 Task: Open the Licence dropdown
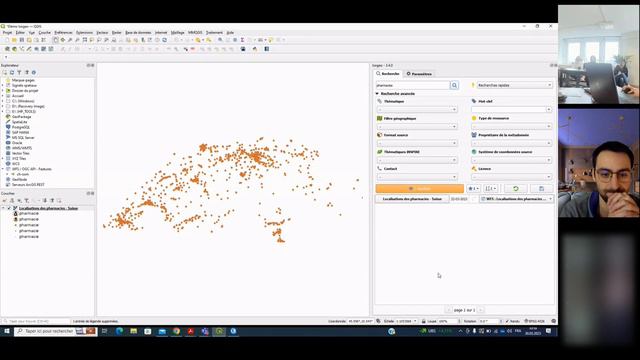click(511, 177)
